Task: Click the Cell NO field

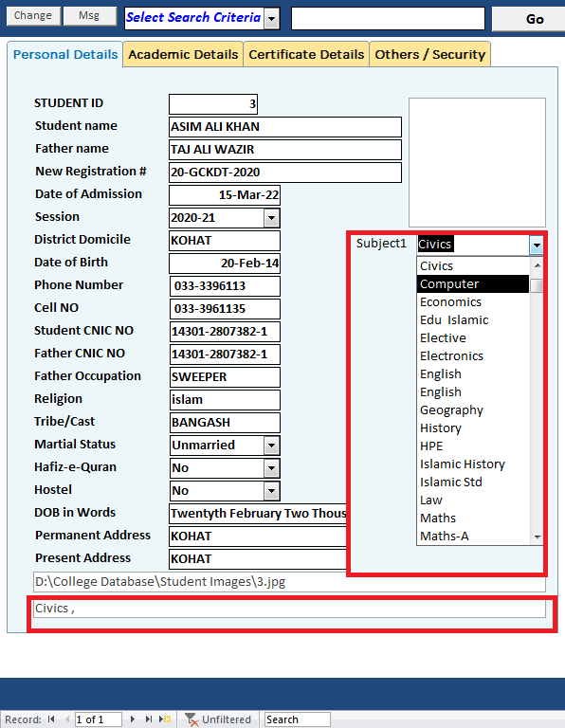Action: [225, 309]
